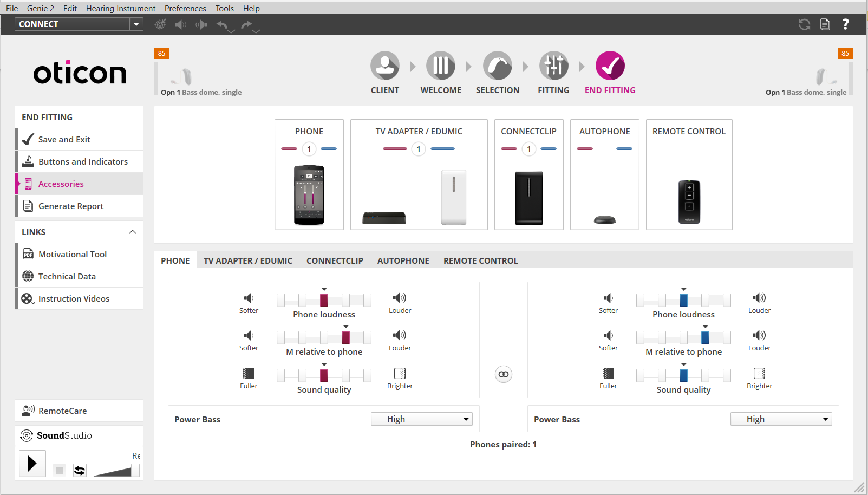Open Generate Report
Screen dimensions: 868x495
coord(80,206)
